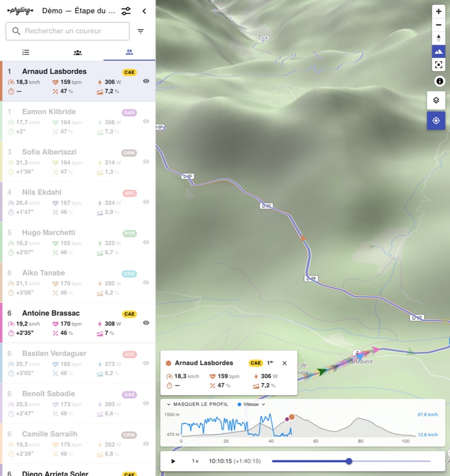The image size is (450, 476).
Task: Click the stopwatch gap icon in Antoine Brassac row
Action: coord(11,333)
